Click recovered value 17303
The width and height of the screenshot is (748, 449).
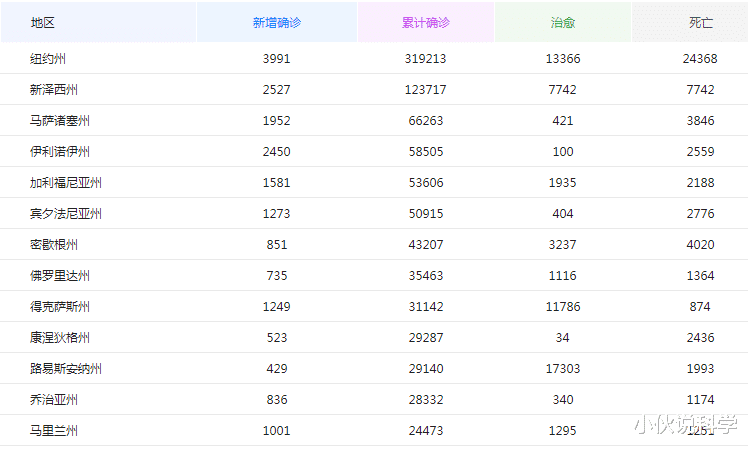[x=563, y=369]
